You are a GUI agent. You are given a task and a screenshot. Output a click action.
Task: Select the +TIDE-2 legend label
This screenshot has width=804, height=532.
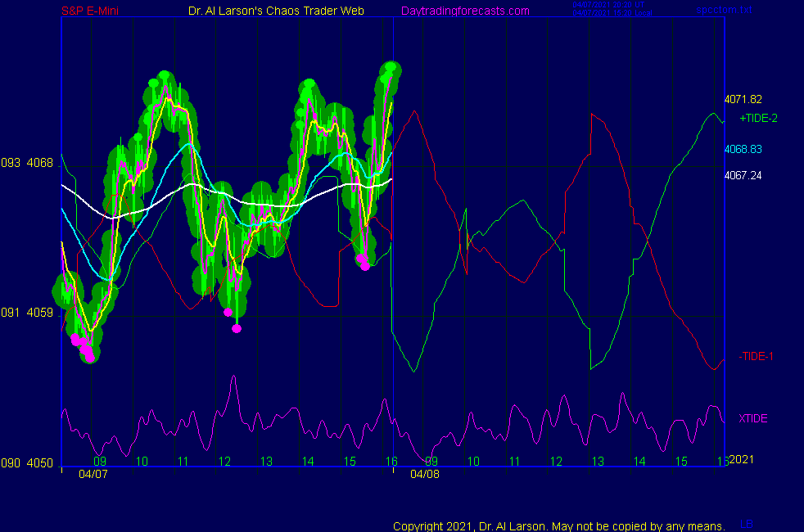click(x=758, y=118)
